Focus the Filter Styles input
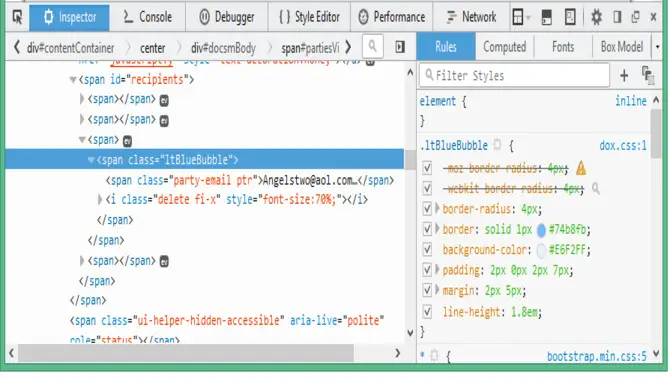670x380 pixels. pos(514,76)
